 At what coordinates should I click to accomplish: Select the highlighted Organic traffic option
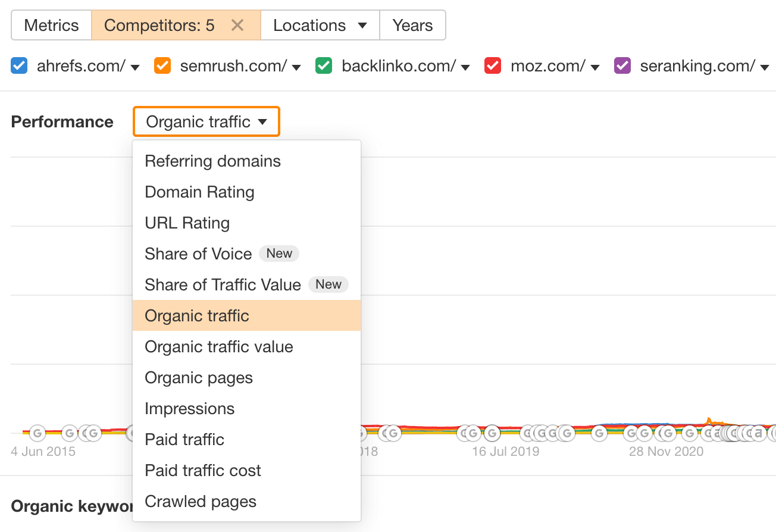(246, 315)
